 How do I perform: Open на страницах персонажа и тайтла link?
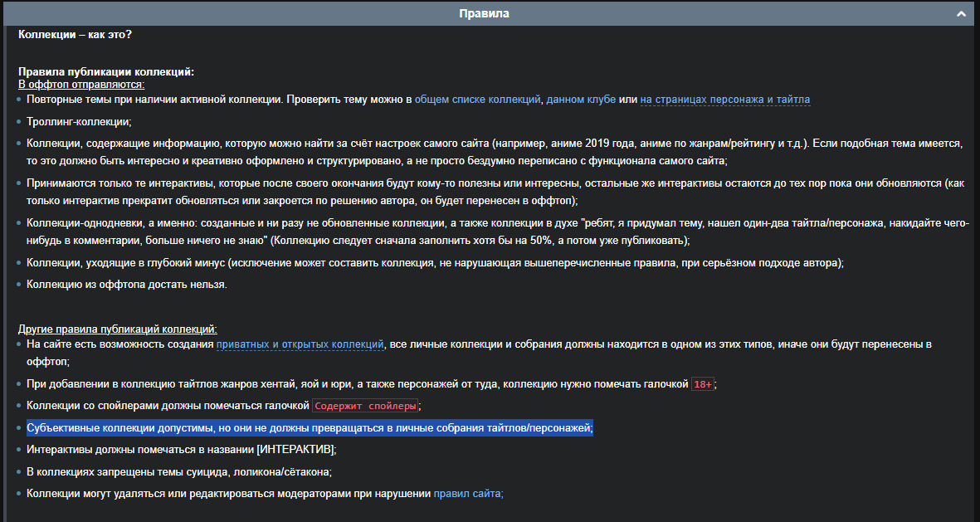(724, 100)
